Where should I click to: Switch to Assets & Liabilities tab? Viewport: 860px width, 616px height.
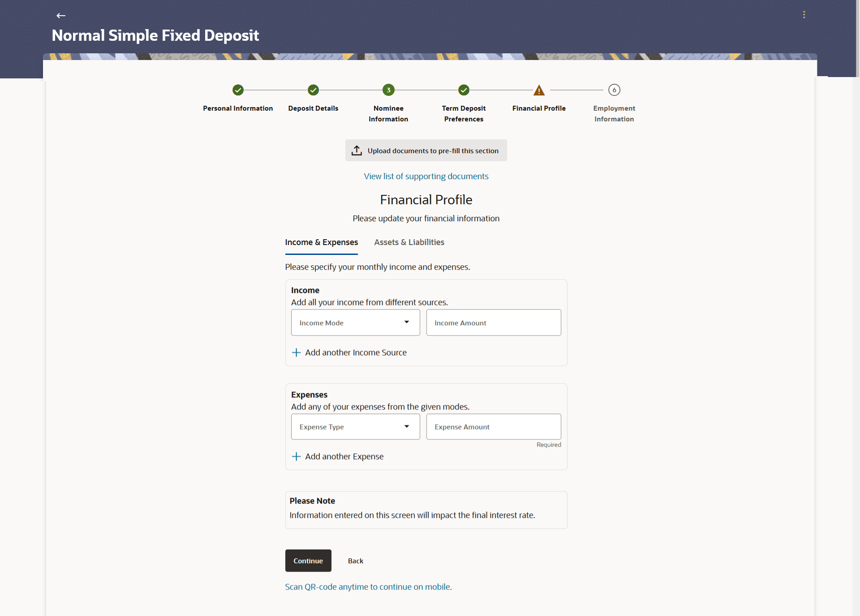[409, 242]
